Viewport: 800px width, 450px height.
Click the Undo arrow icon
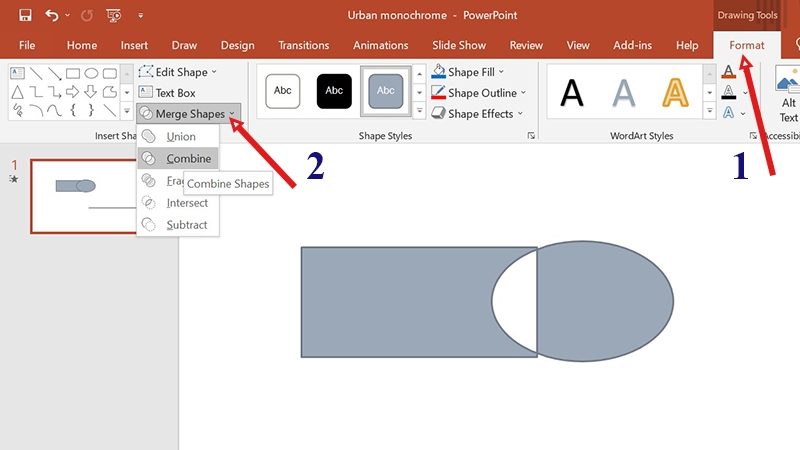pyautogui.click(x=52, y=15)
